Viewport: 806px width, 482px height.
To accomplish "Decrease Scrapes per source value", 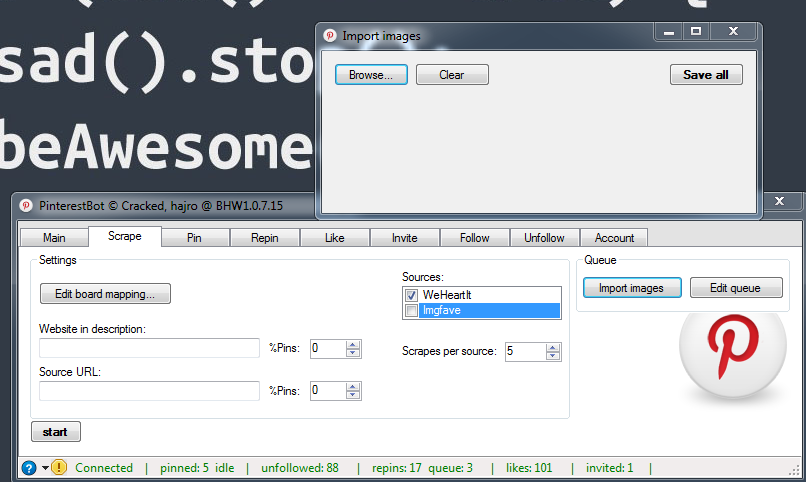I will 553,356.
